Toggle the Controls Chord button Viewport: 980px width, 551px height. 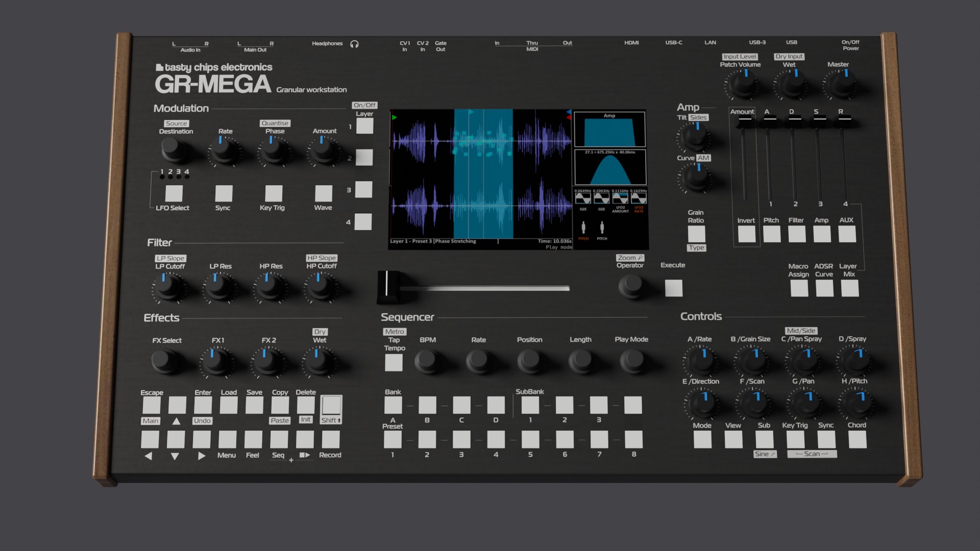[x=857, y=439]
